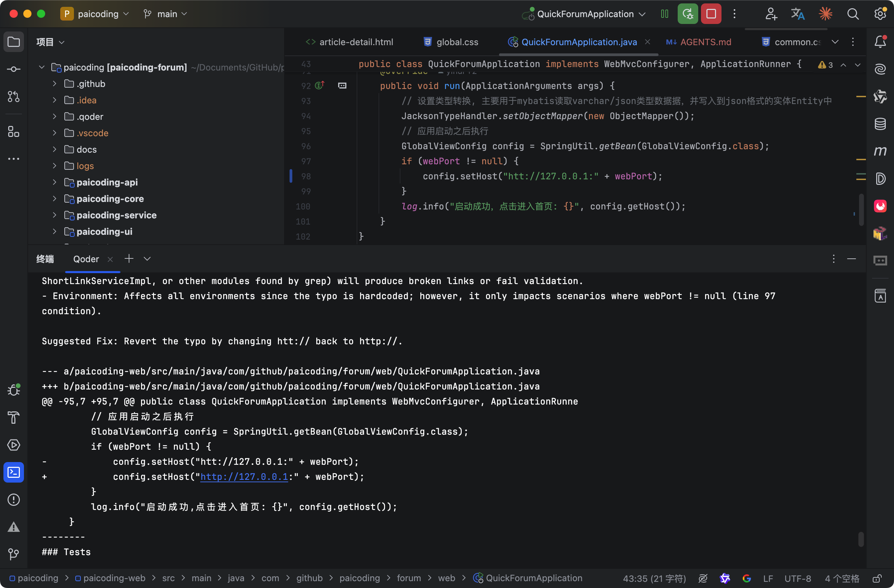Click the terminal vertical scrollbar

tap(861, 539)
